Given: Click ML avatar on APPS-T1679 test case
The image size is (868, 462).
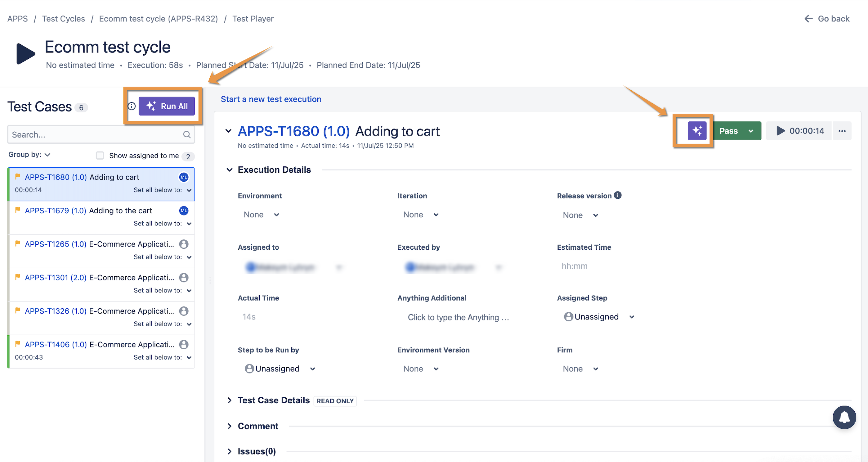Looking at the screenshot, I should pyautogui.click(x=184, y=211).
